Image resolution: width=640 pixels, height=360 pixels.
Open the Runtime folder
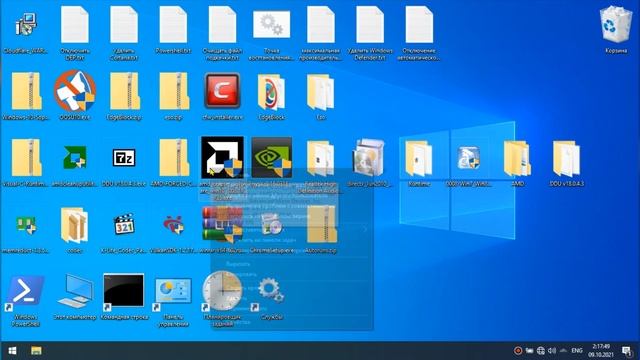[x=419, y=159]
